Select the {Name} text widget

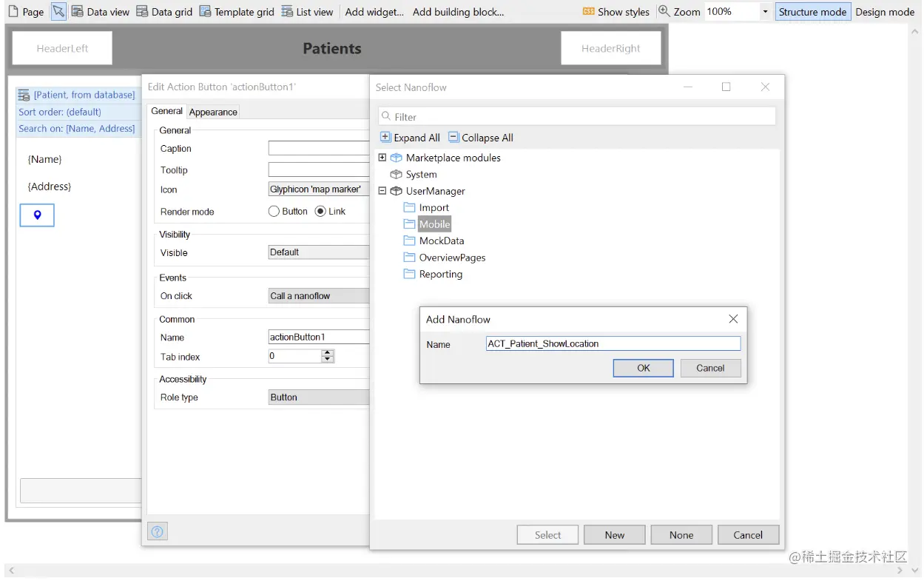click(45, 159)
